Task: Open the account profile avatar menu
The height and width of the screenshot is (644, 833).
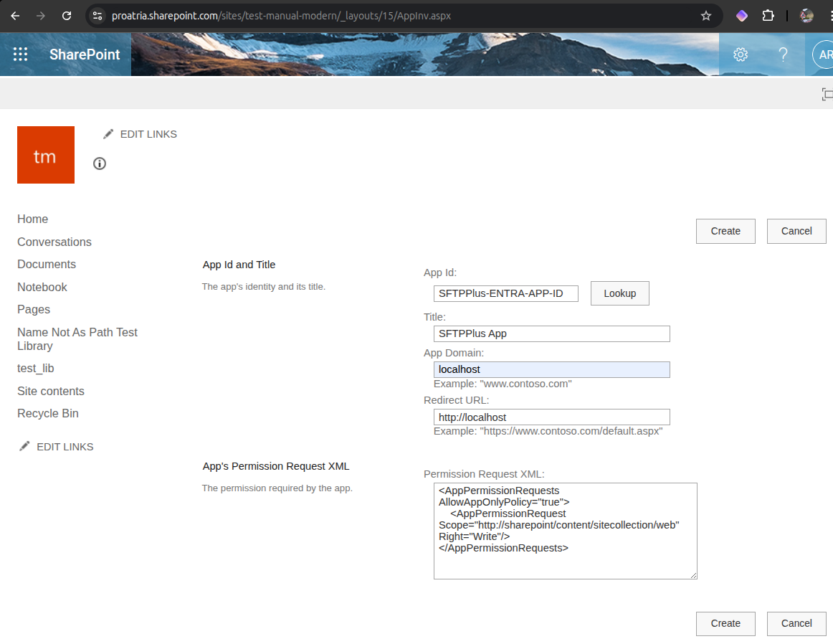Action: 823,55
